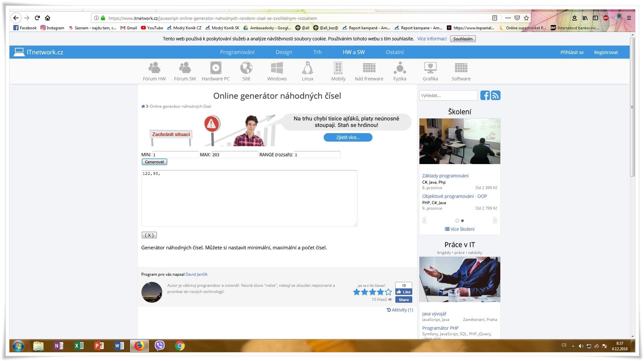
Task: Click the breadcrumb home icon
Action: (143, 107)
